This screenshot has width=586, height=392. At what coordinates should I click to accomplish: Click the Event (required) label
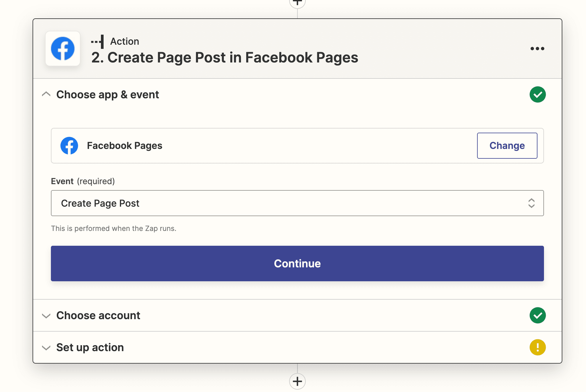[x=83, y=181]
